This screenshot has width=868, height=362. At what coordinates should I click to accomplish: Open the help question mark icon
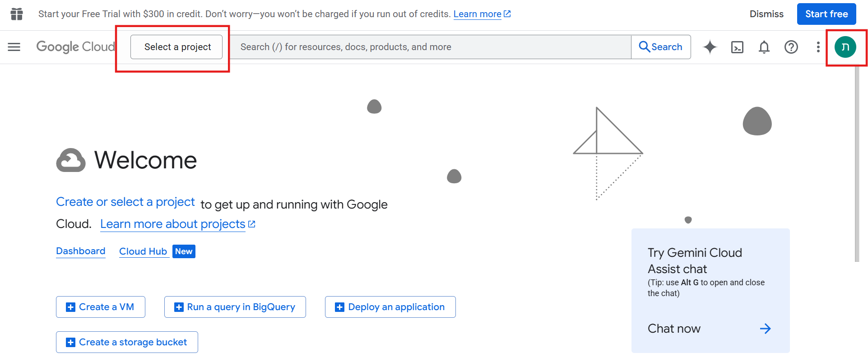click(x=791, y=47)
